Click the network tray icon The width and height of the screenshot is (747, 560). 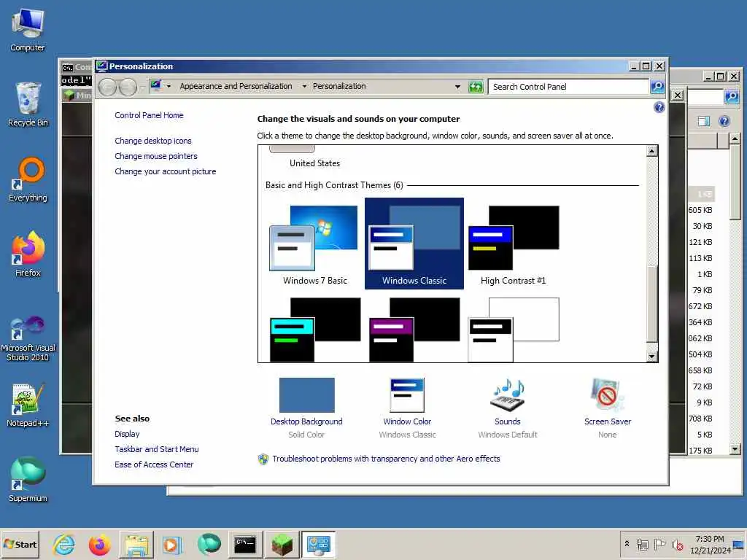[643, 544]
